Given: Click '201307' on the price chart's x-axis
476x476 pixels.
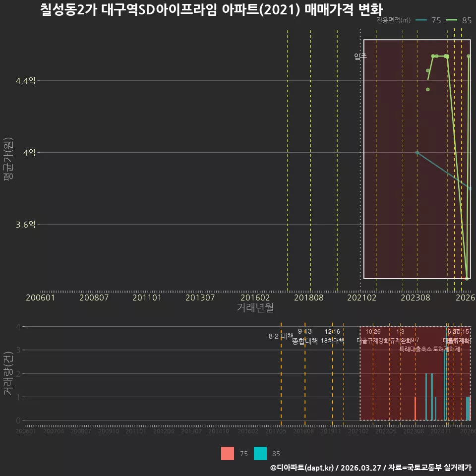Looking at the screenshot, I should click(x=200, y=297).
